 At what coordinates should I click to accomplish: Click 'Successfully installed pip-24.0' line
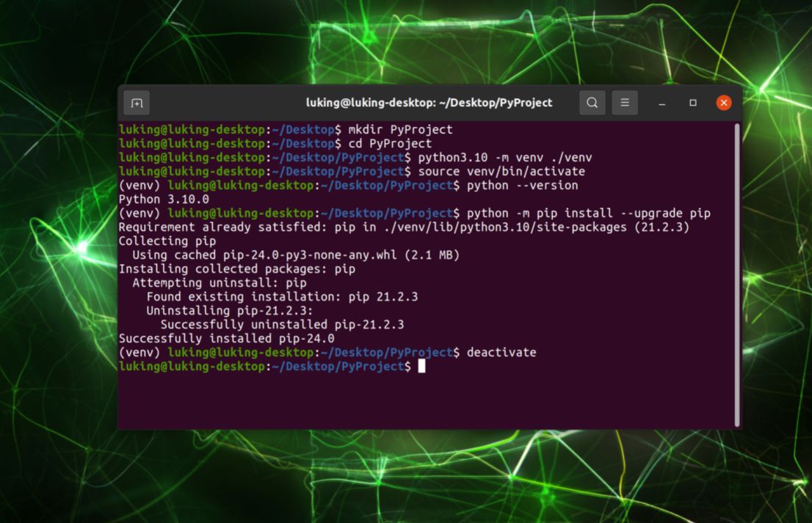coord(226,339)
